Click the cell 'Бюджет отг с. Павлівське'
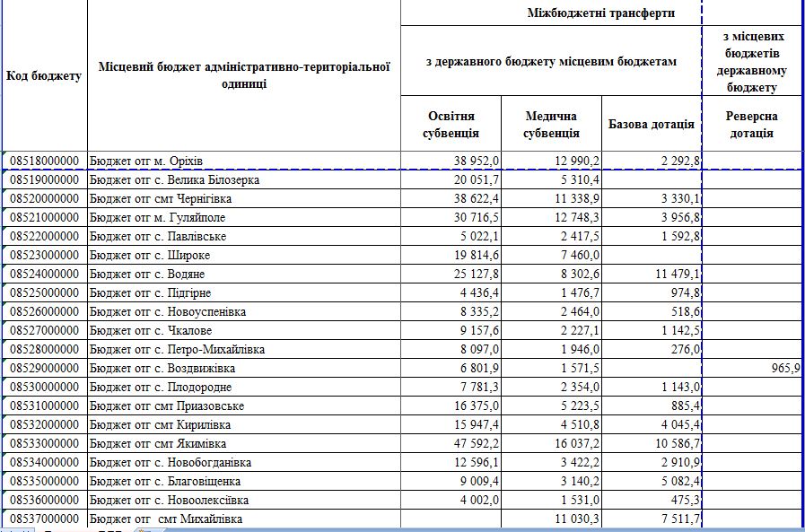805x532 pixels. click(244, 237)
